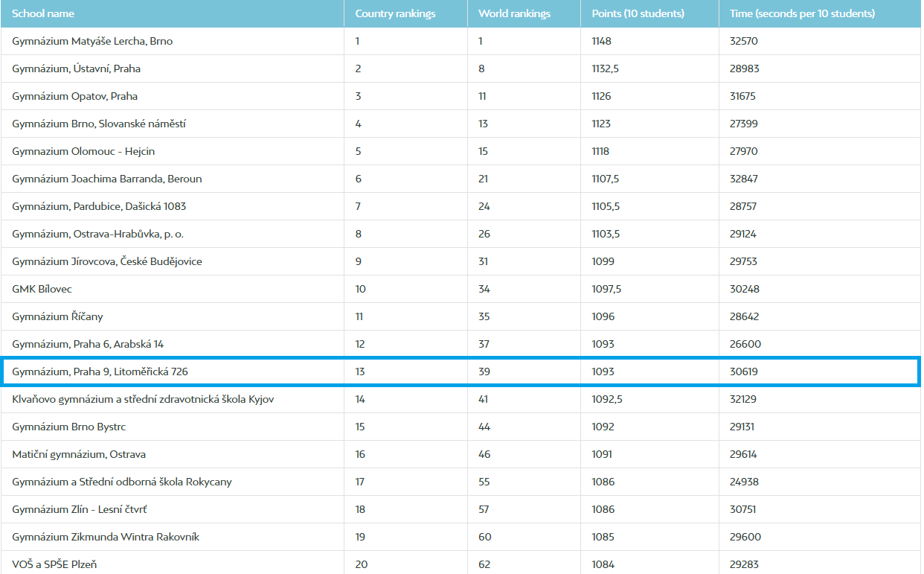Click time value 27970
This screenshot has width=924, height=574.
(x=744, y=151)
